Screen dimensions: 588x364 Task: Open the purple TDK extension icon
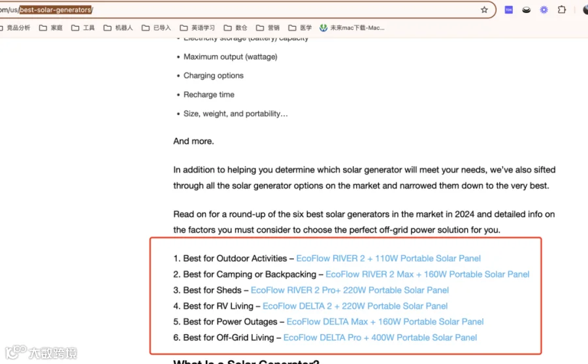tap(508, 10)
